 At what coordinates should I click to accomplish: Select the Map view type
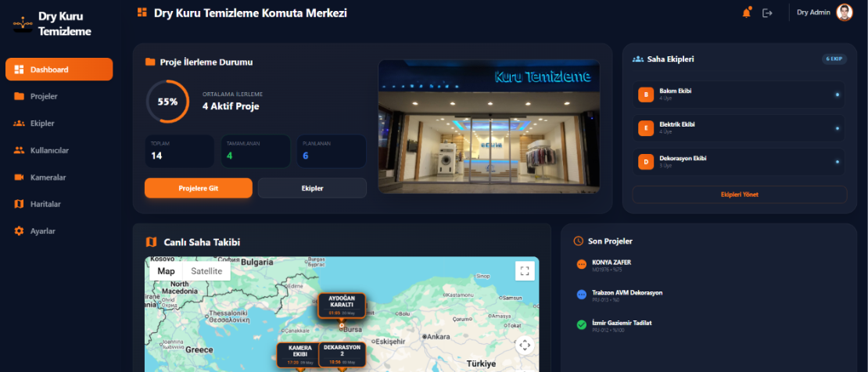(166, 271)
